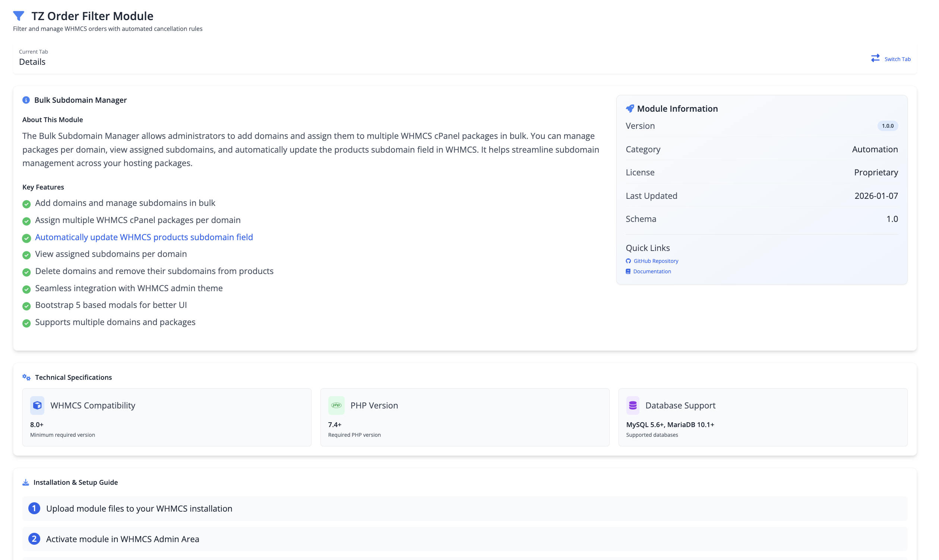Open the Automatically update WHMCS products subdomain field link
The height and width of the screenshot is (560, 939).
pos(144,237)
